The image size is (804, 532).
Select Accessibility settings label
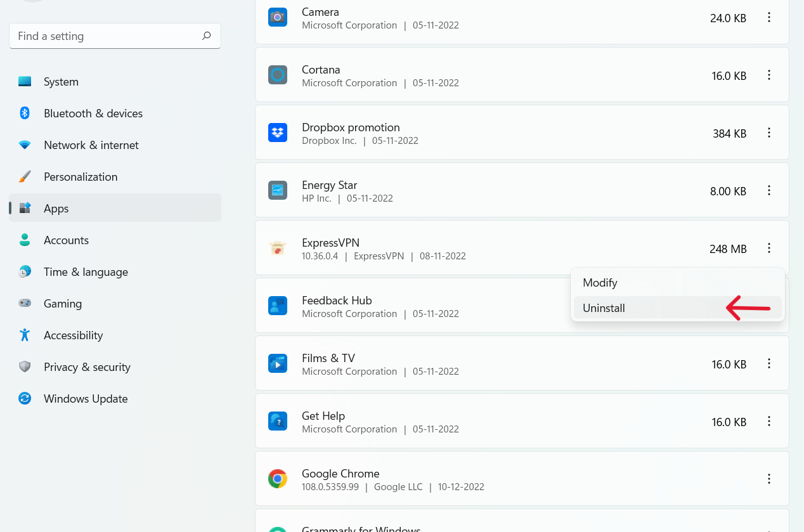tap(73, 335)
